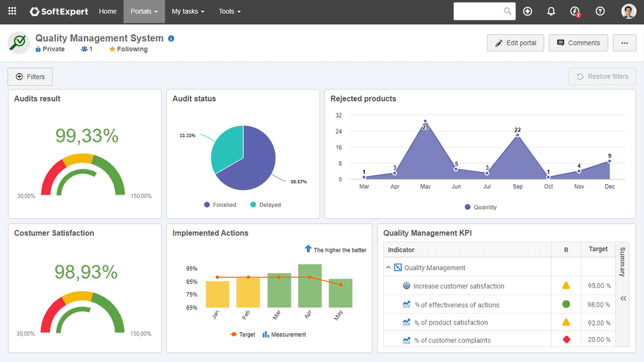Viewport: 644px width, 362px height.
Task: Click the magnifier icon in search box
Action: [507, 11]
